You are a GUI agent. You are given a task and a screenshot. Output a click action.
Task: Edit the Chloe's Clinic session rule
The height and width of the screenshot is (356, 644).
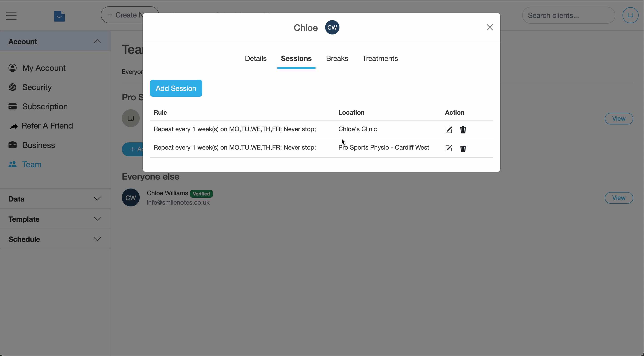(x=449, y=129)
